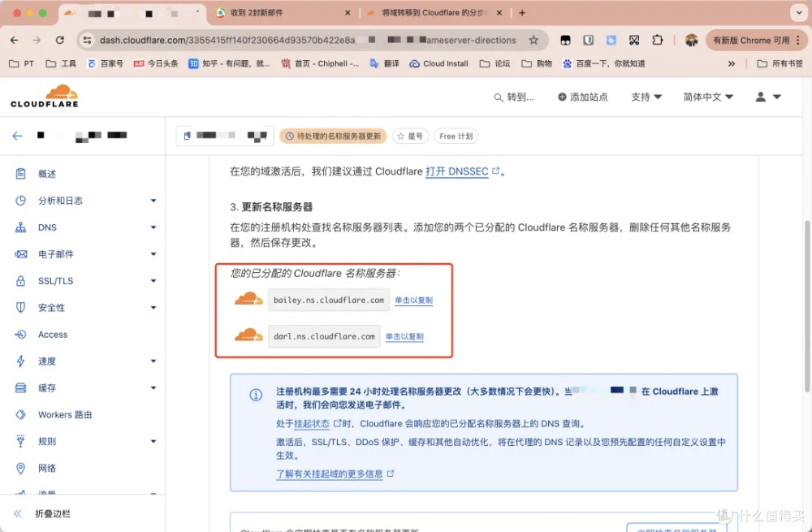Open the browser extensions puzzle icon

[x=657, y=40]
